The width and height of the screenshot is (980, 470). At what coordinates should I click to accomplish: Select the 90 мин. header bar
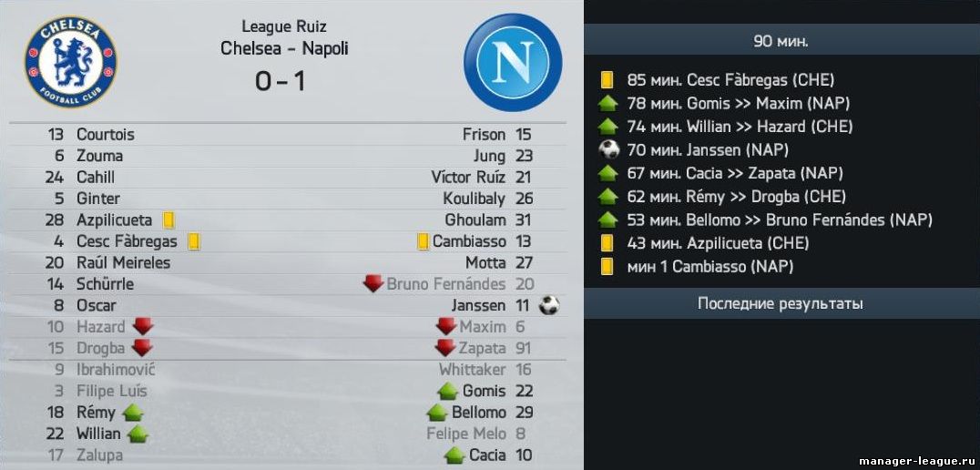[x=781, y=42]
